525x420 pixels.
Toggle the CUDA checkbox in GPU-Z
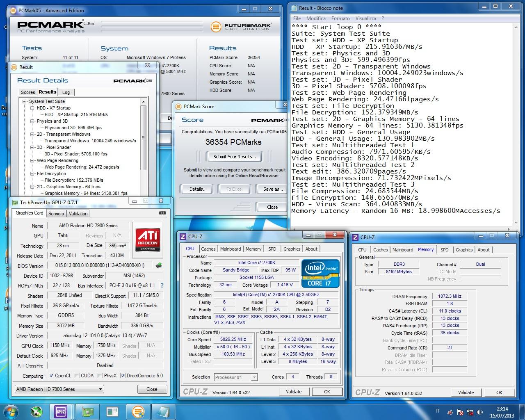pyautogui.click(x=77, y=376)
